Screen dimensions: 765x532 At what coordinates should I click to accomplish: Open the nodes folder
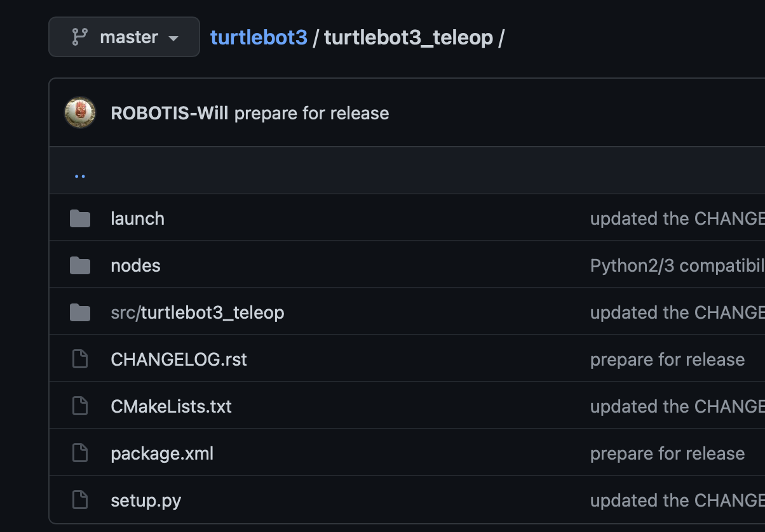(x=135, y=265)
